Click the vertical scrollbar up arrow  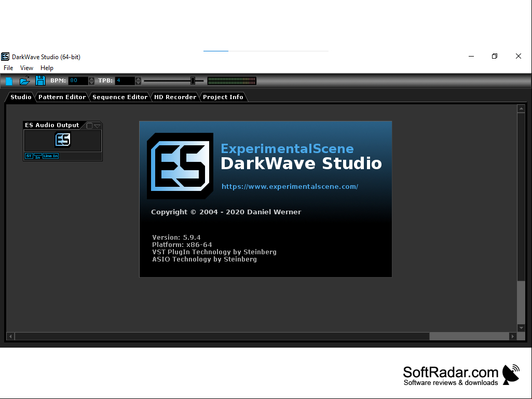point(521,108)
